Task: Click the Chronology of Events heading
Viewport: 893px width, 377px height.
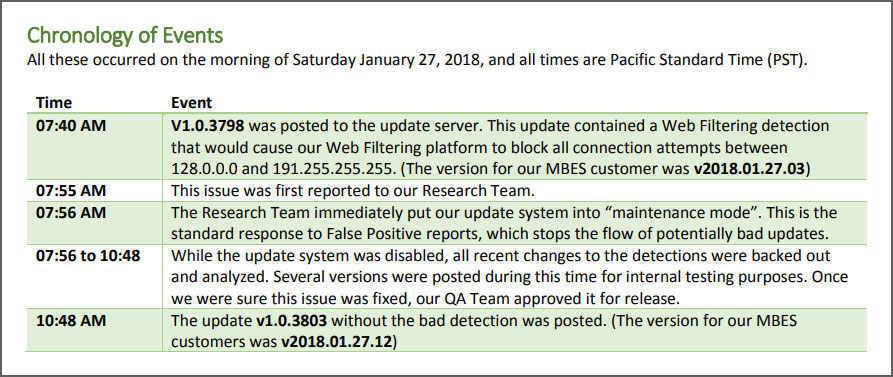Action: [125, 36]
